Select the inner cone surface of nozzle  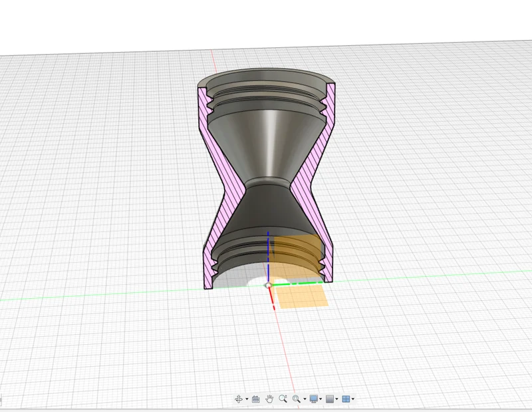click(268, 144)
